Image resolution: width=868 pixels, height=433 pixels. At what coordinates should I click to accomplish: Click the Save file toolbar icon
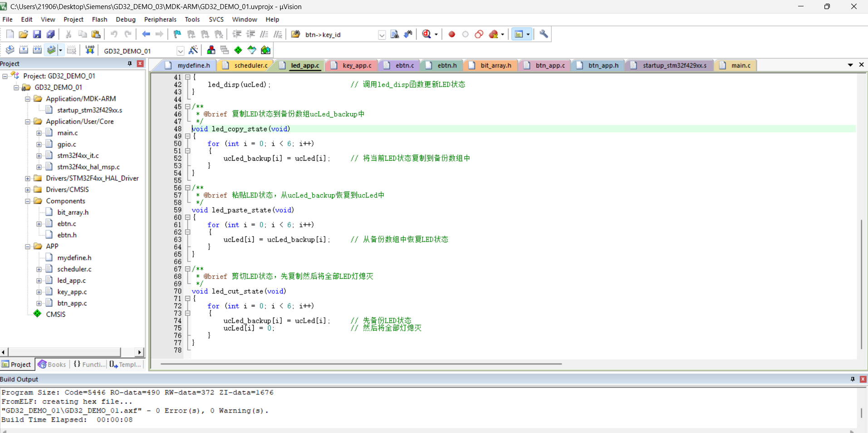click(37, 34)
